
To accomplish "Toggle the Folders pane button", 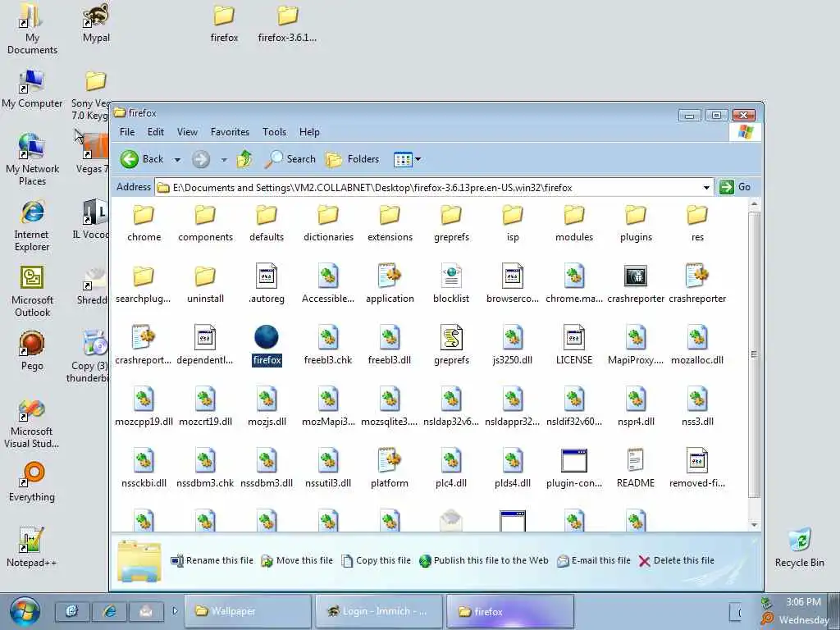I will coord(352,159).
